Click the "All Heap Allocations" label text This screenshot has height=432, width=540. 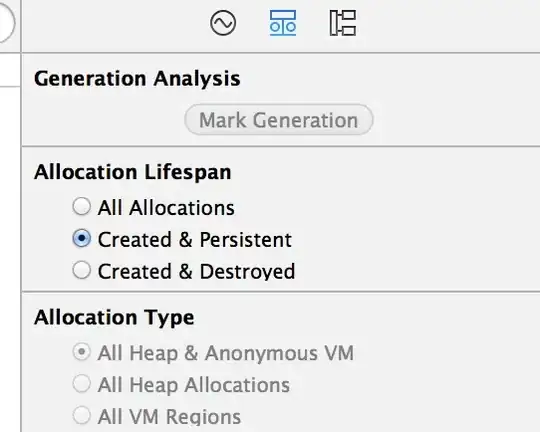tap(194, 385)
